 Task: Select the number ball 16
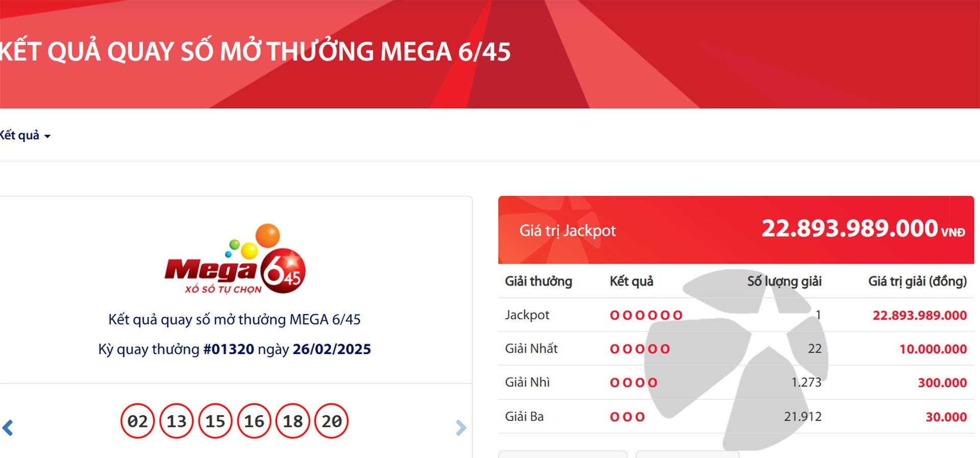pyautogui.click(x=254, y=421)
